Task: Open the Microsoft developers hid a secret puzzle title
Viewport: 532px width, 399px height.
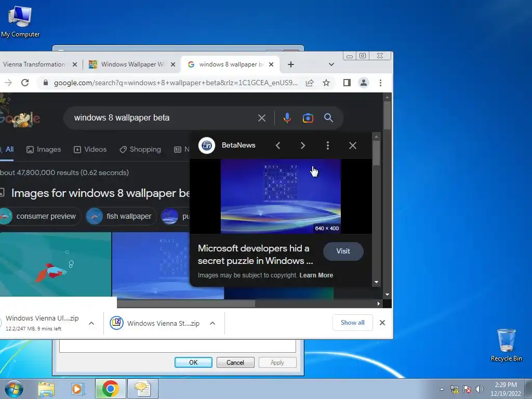Action: click(x=255, y=255)
